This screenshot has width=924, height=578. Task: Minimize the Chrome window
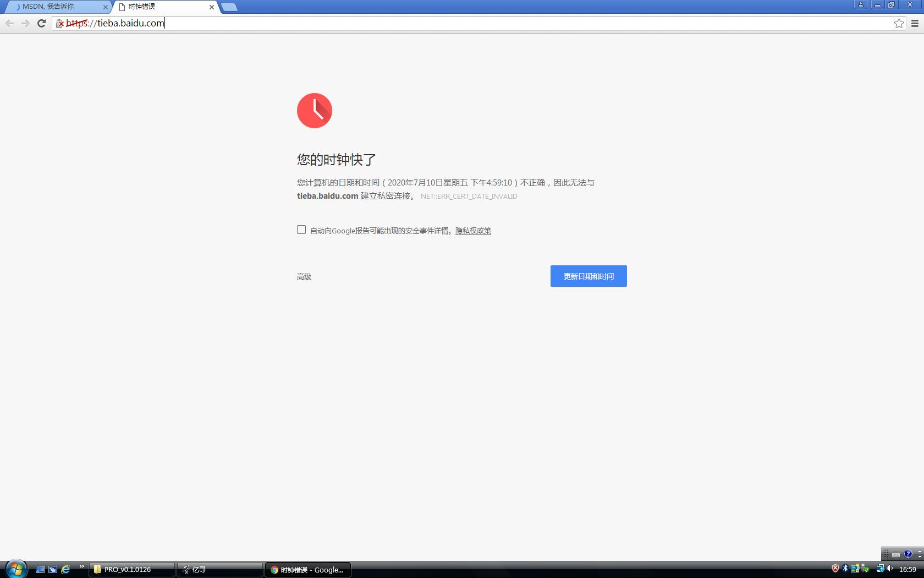(878, 4)
